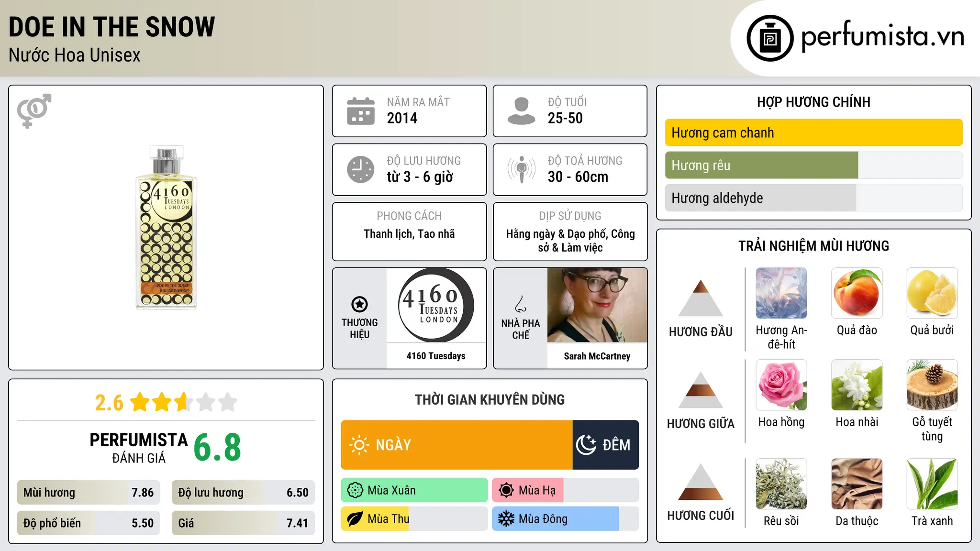Screen dimensions: 980x551
Task: Click the ĐỘ TUỔI label
Action: click(x=567, y=102)
